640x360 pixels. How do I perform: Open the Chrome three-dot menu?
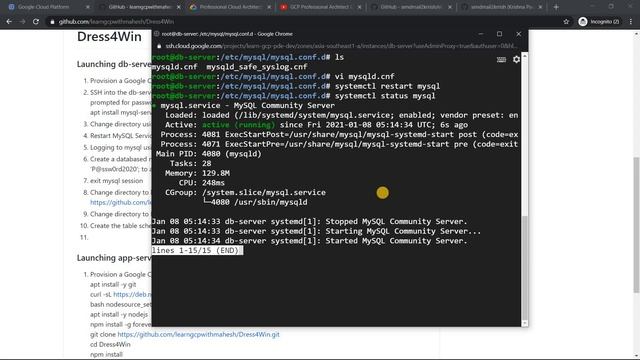click(x=631, y=22)
